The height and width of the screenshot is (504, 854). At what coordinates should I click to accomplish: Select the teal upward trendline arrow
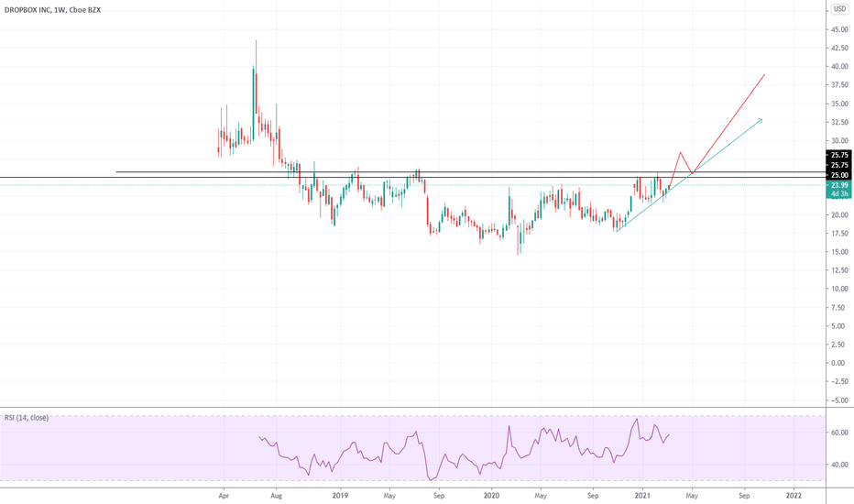pyautogui.click(x=689, y=175)
